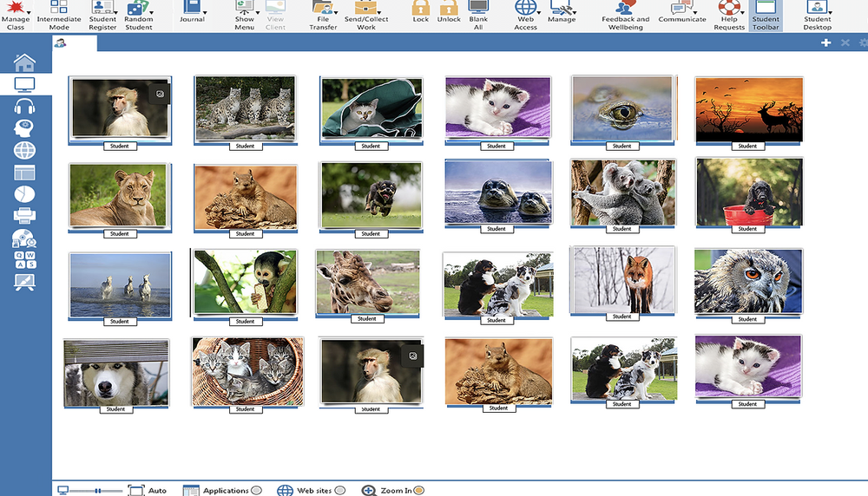Toggle the Zoom In indicator off
This screenshot has width=868, height=496.
[419, 490]
